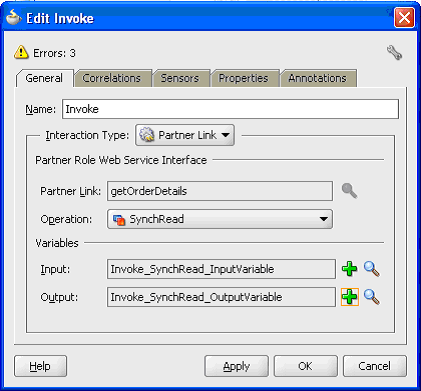Browse Input variables with magnifier icon
Screen dimensions: 421x391
pos(371,269)
